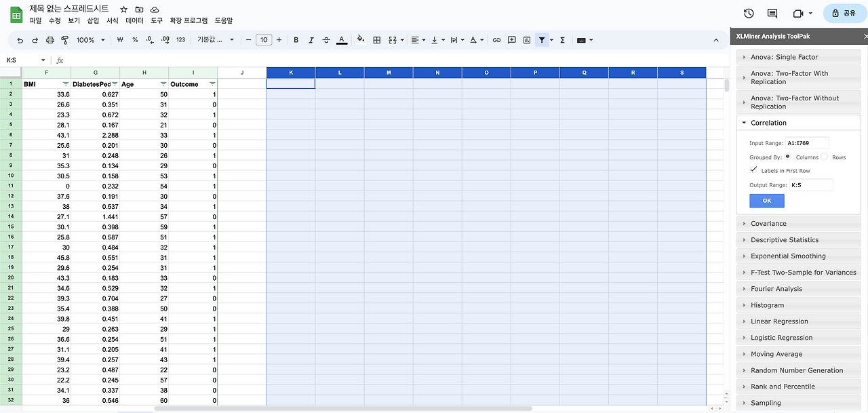Toggle Labels in First Row checkbox
This screenshot has width=868, height=413.
(x=753, y=170)
